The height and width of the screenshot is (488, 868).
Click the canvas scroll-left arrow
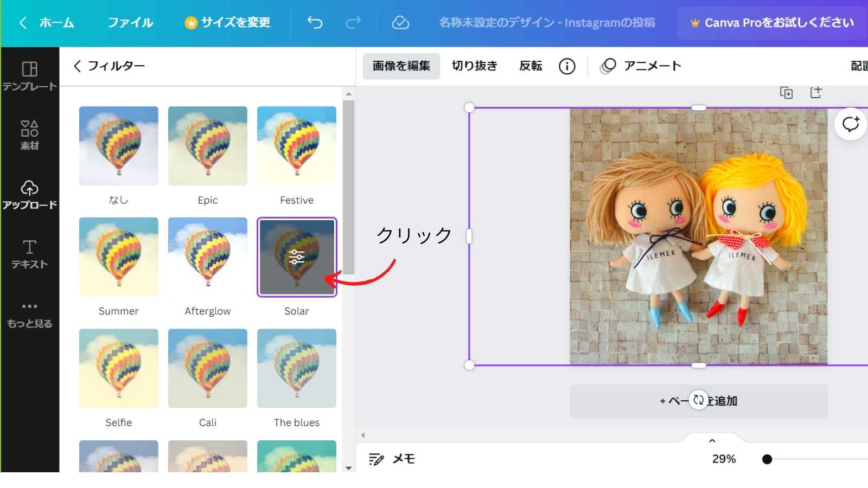tap(363, 435)
